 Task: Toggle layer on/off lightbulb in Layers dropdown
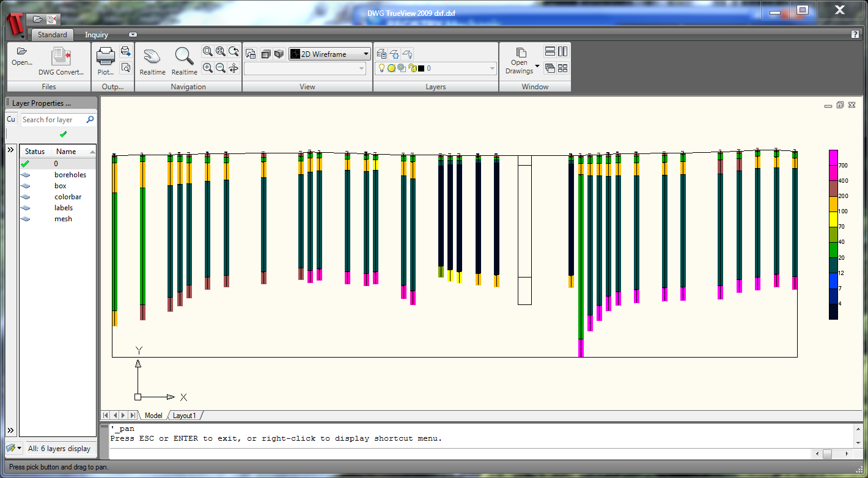coord(381,68)
